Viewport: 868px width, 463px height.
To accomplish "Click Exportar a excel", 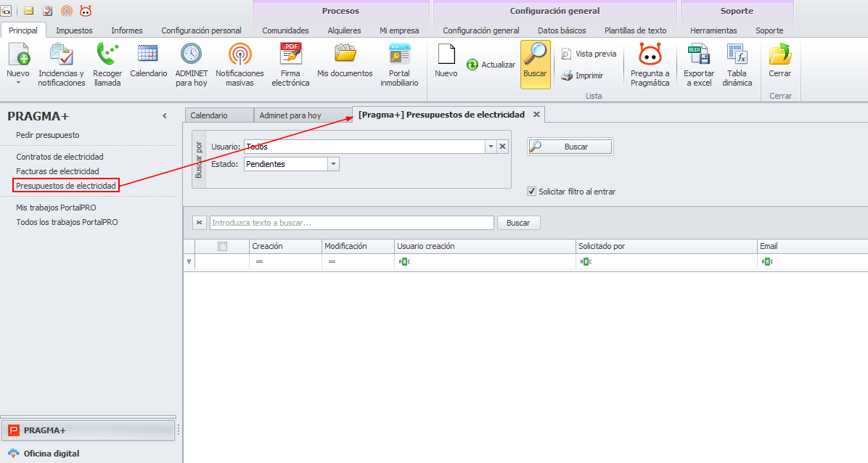I will coord(699,65).
